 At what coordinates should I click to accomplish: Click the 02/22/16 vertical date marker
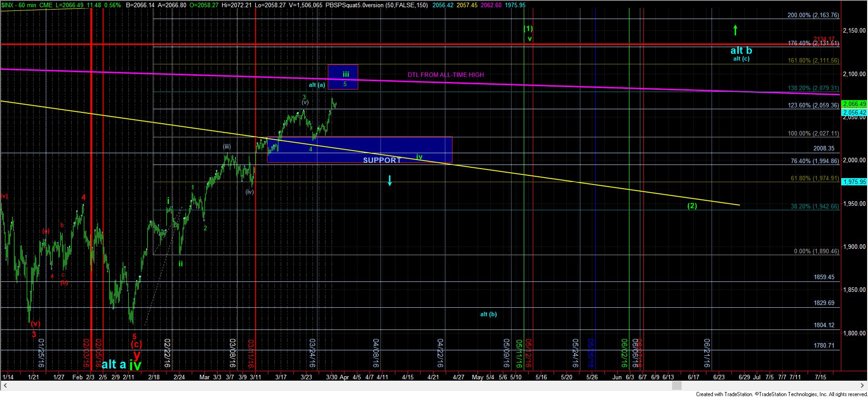[167, 353]
